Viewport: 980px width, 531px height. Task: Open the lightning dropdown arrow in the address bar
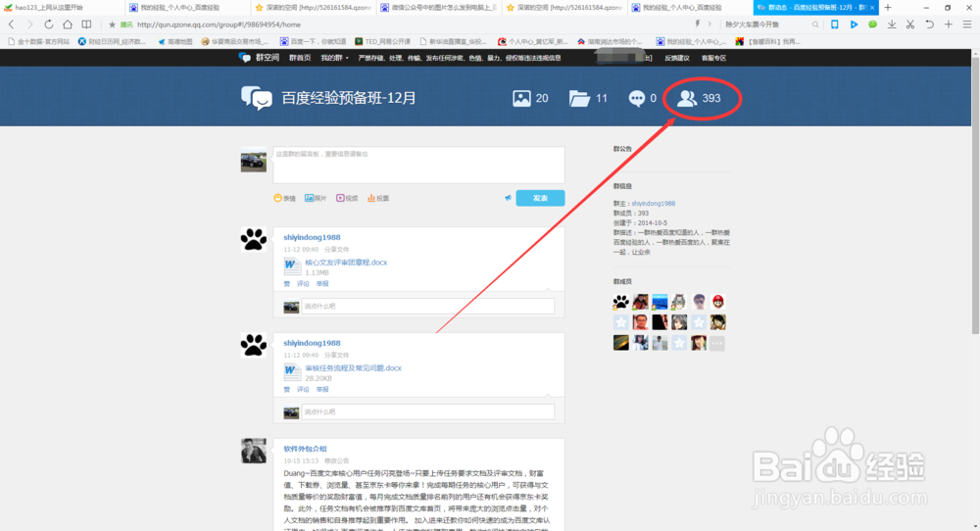click(710, 24)
